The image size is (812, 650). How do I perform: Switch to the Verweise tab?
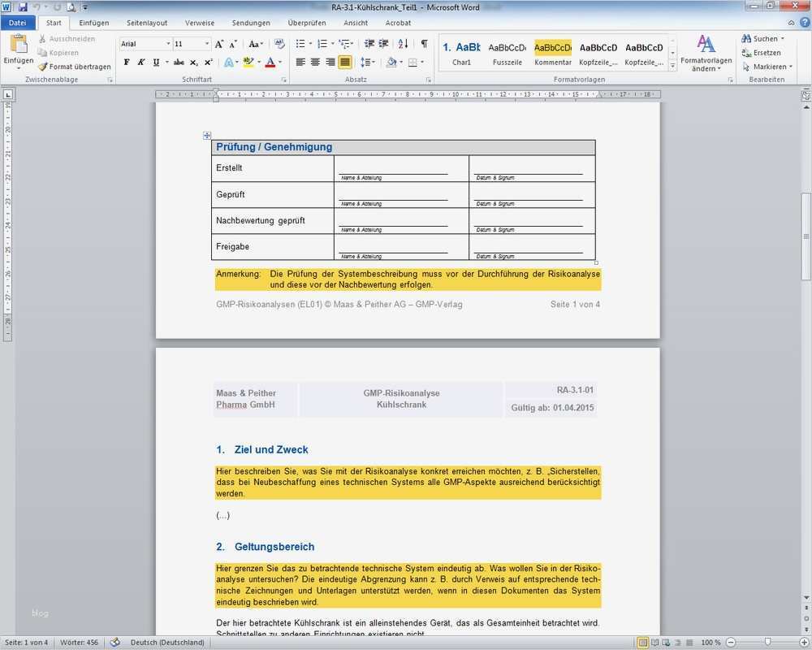[200, 23]
